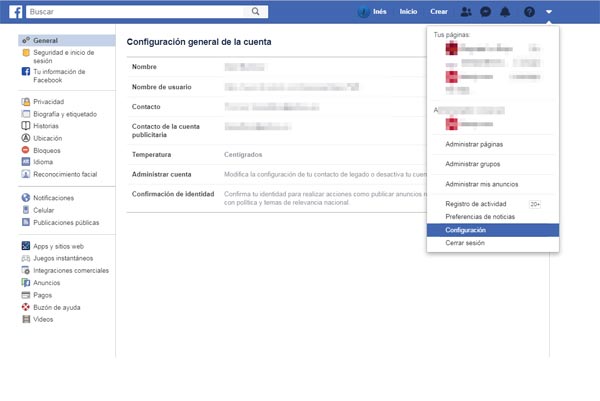Open the Buzón de ayuda label

57,307
